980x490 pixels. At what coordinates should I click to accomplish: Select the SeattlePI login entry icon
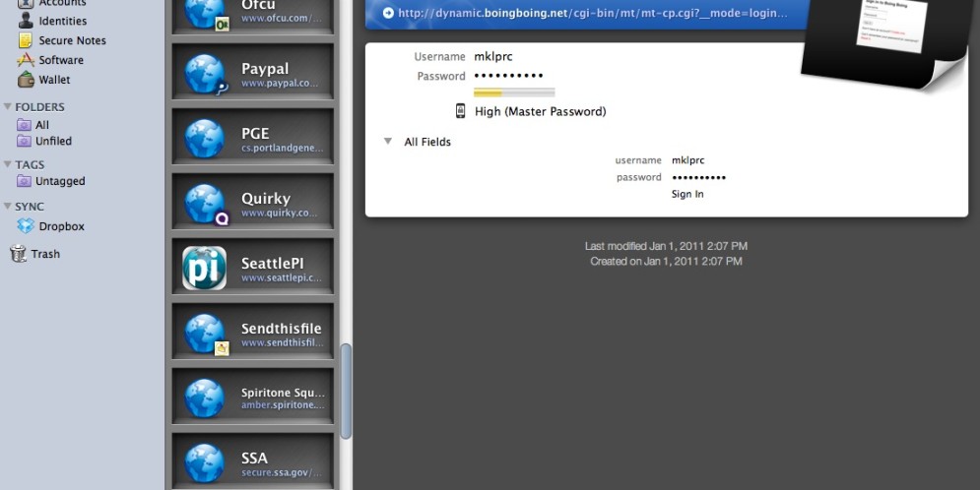205,268
